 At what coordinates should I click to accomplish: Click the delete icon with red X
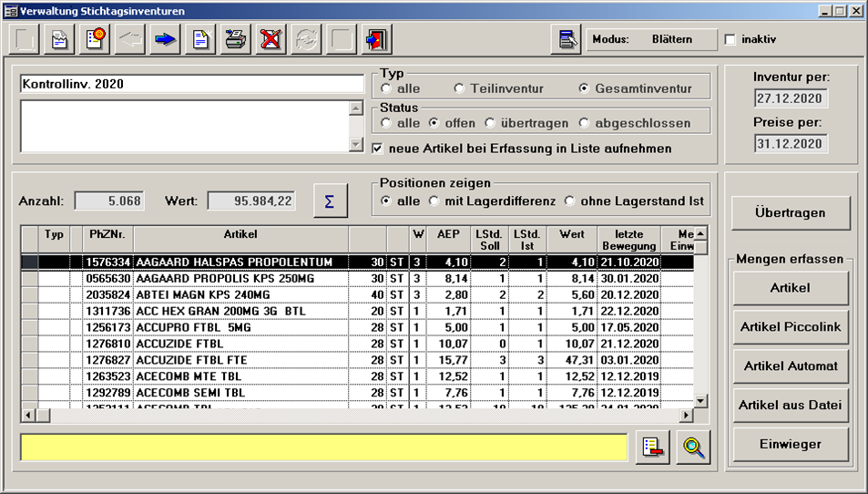tap(271, 40)
